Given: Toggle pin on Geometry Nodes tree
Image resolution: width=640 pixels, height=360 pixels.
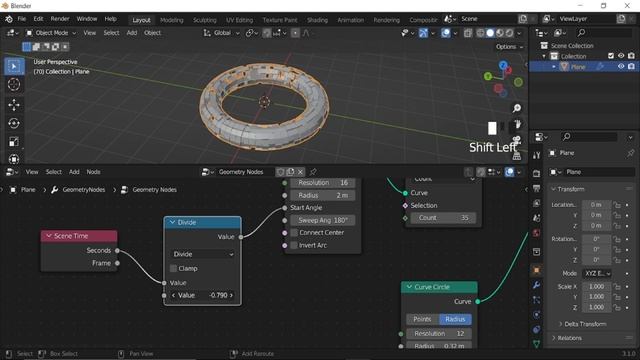Looking at the screenshot, I should pos(313,172).
